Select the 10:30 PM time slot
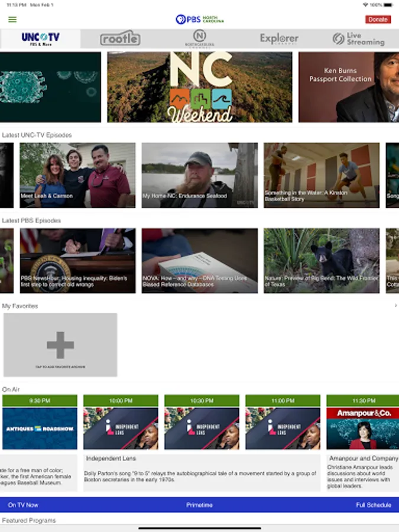 click(202, 401)
